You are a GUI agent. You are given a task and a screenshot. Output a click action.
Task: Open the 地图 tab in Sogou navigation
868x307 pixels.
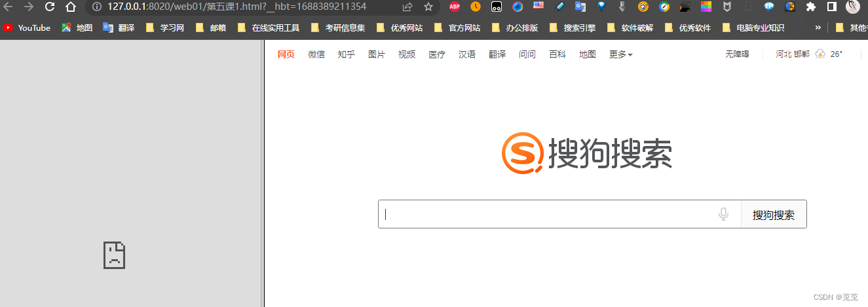[x=588, y=54]
